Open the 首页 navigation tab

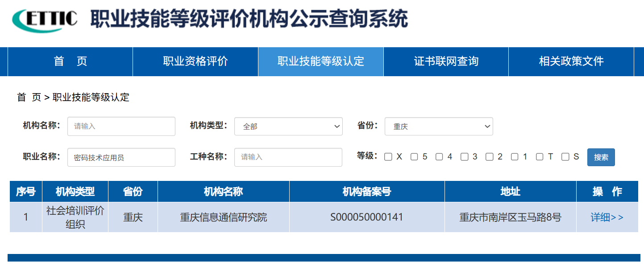pos(71,61)
